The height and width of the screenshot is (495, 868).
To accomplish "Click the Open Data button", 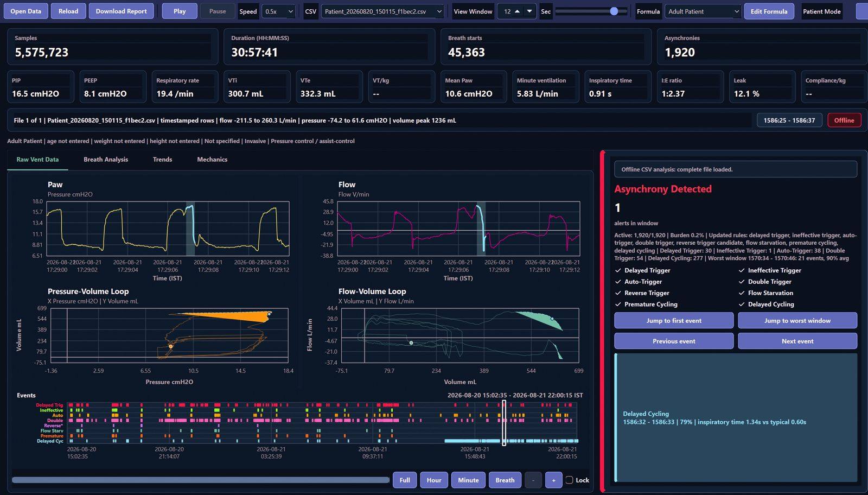I will pyautogui.click(x=25, y=11).
